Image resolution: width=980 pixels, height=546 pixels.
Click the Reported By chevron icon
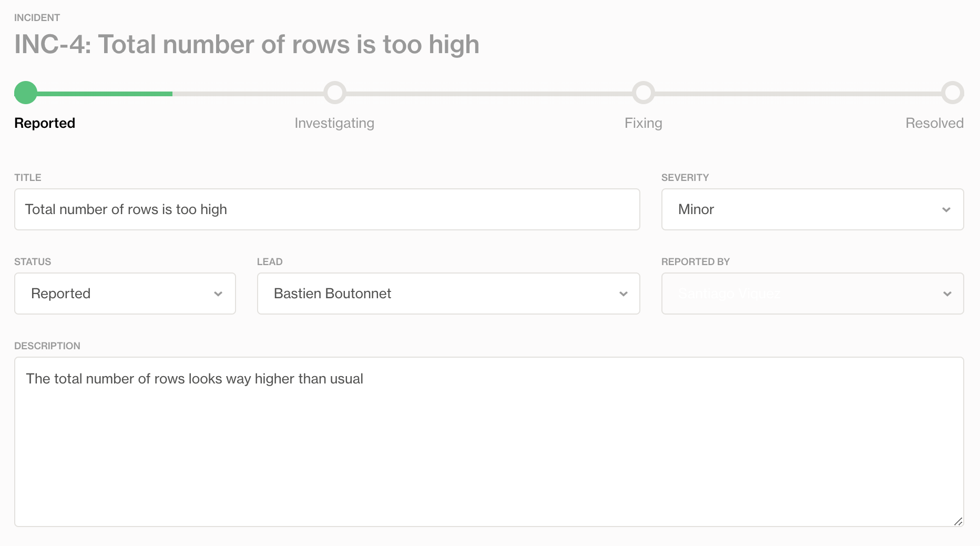947,294
